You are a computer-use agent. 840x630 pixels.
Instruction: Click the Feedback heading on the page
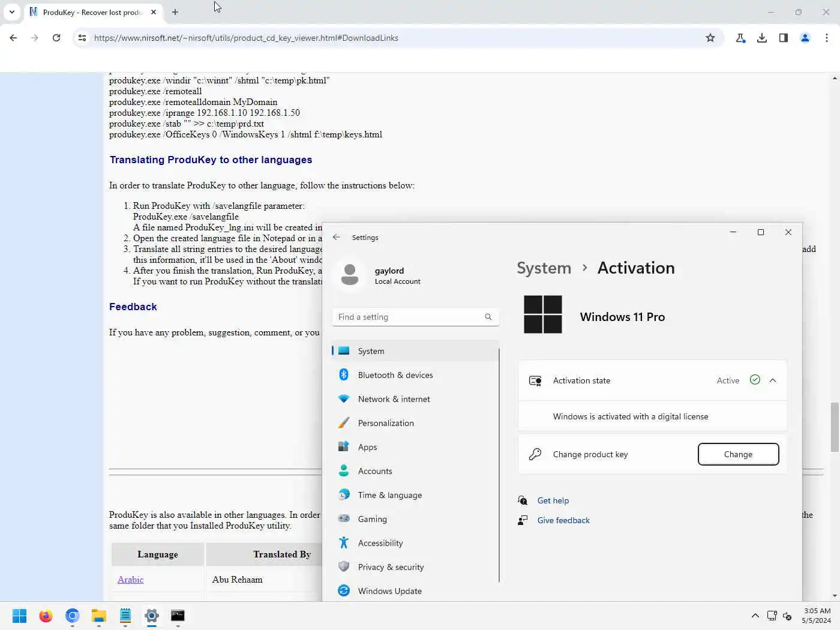[x=133, y=307]
